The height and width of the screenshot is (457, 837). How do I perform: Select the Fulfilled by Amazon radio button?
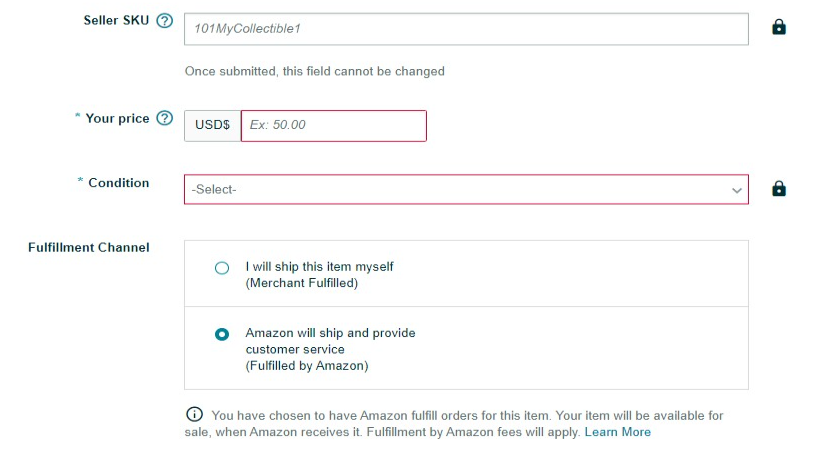coord(222,334)
